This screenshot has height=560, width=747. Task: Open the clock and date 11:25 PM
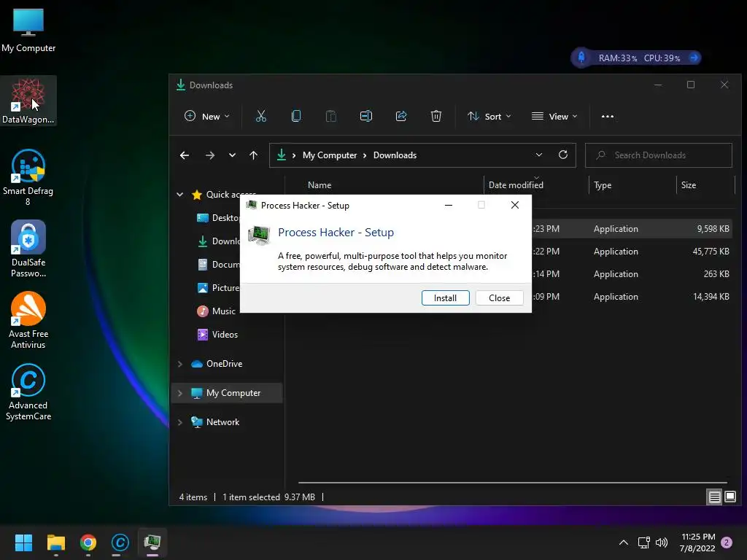(698, 542)
